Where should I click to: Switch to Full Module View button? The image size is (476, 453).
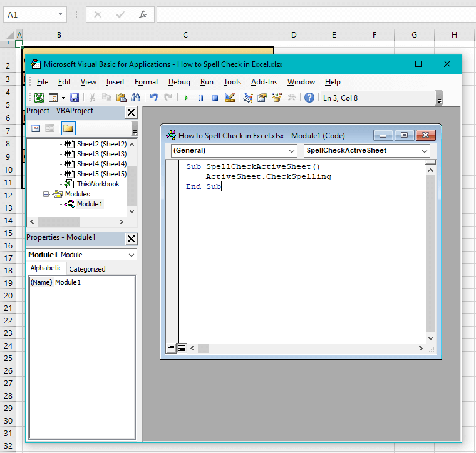point(181,348)
